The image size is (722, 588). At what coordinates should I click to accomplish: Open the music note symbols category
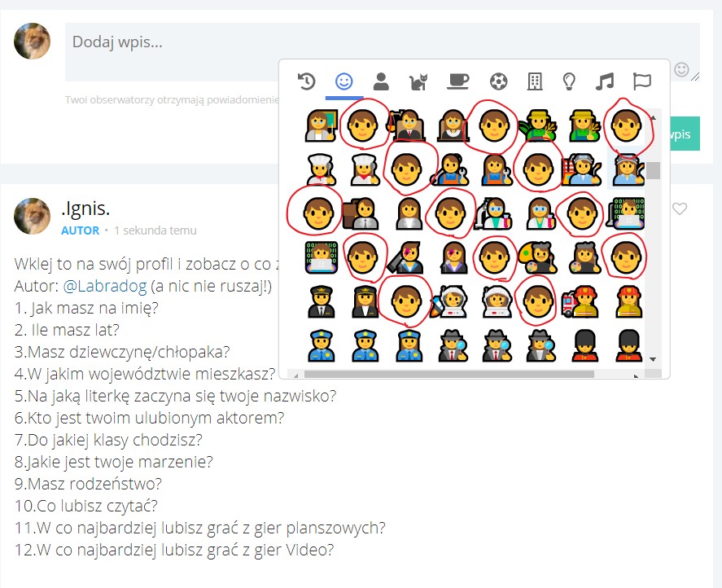(604, 81)
